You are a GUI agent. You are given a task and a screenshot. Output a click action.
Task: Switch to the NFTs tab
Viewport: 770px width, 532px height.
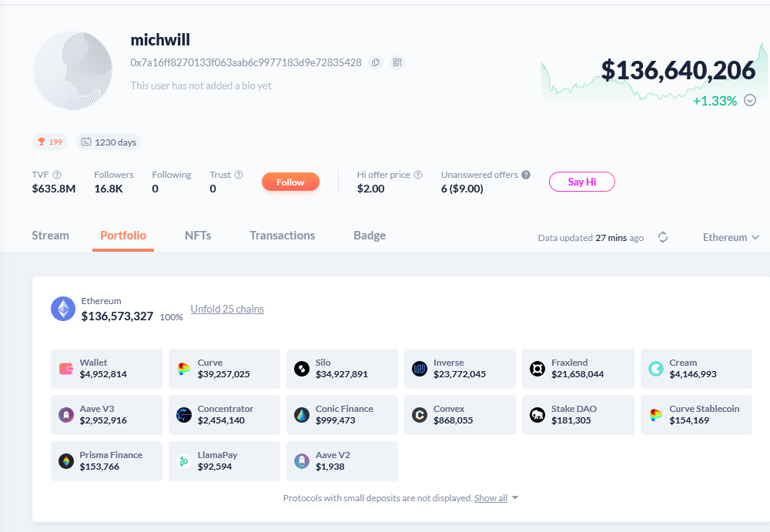coord(198,235)
